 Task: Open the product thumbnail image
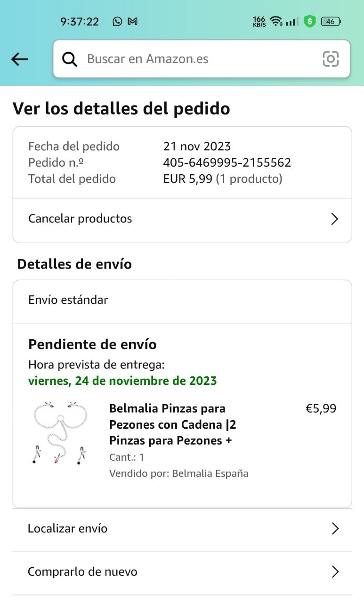60,432
